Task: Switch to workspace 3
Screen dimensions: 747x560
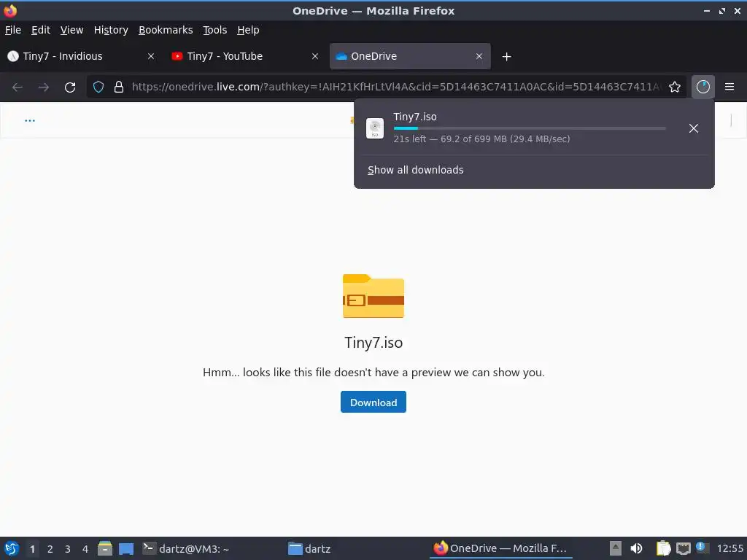Action: [68, 549]
